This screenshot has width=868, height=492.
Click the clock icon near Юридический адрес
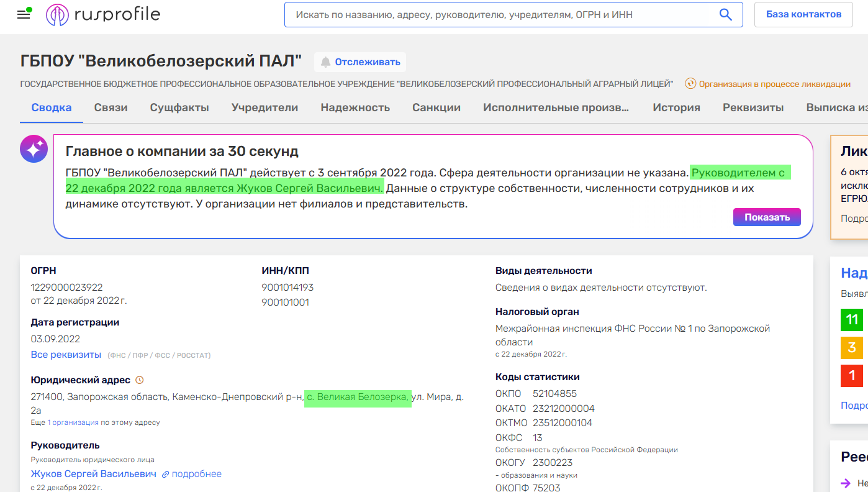140,380
